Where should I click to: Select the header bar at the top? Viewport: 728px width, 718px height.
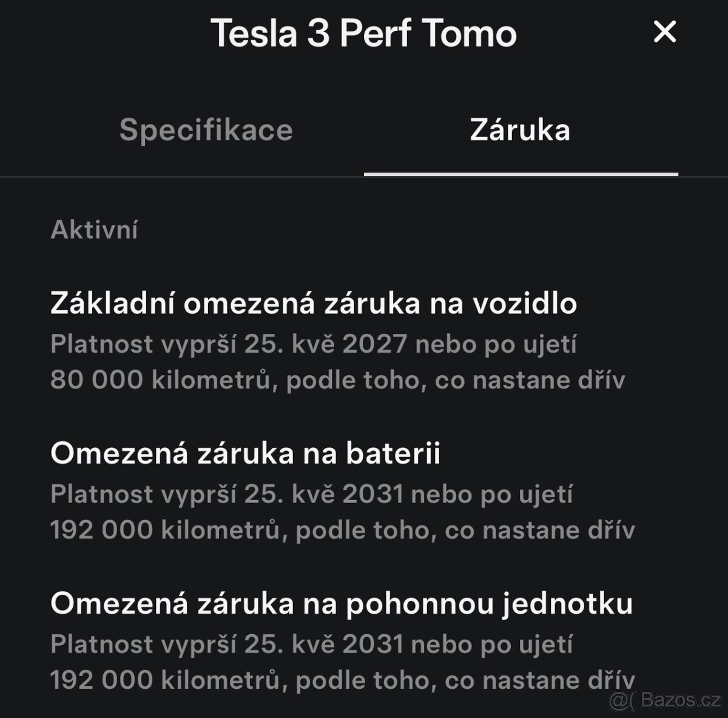(x=364, y=33)
